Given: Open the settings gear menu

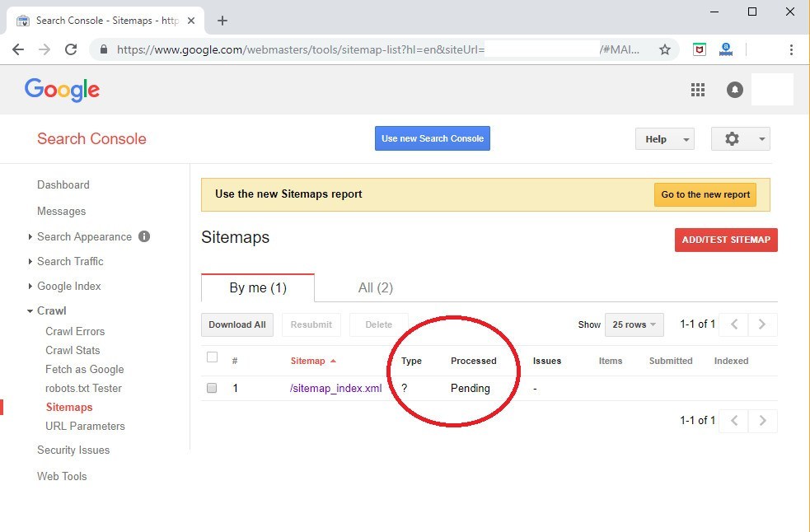Looking at the screenshot, I should (740, 139).
